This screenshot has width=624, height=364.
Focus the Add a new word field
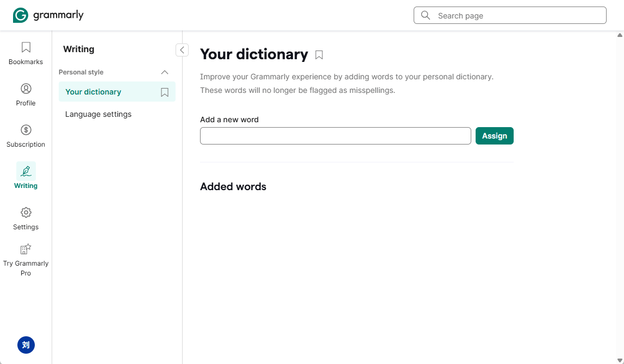(x=335, y=136)
